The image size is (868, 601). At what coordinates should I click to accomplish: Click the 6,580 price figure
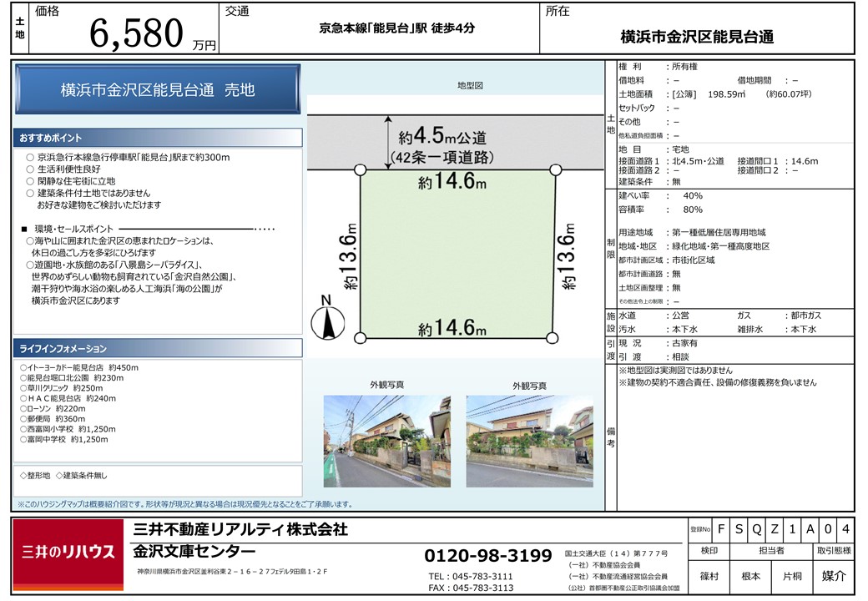point(137,33)
